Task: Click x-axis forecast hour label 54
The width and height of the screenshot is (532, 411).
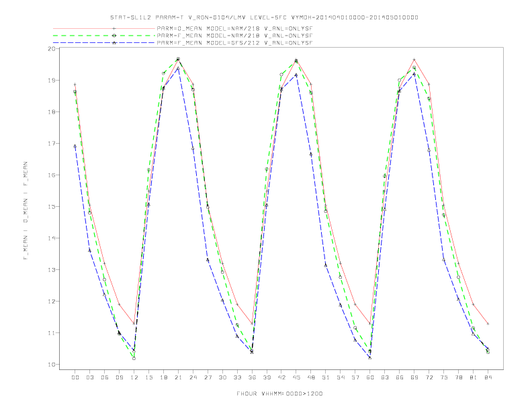Action: [x=341, y=377]
